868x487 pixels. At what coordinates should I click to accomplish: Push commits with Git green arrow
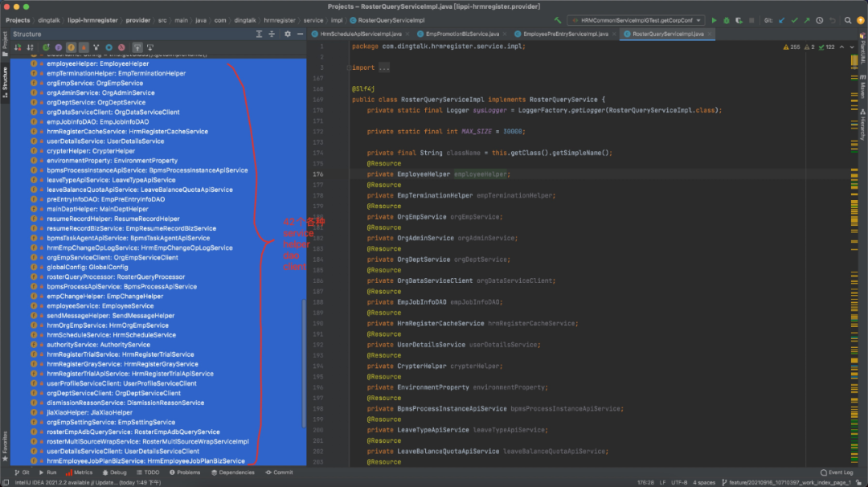807,20
